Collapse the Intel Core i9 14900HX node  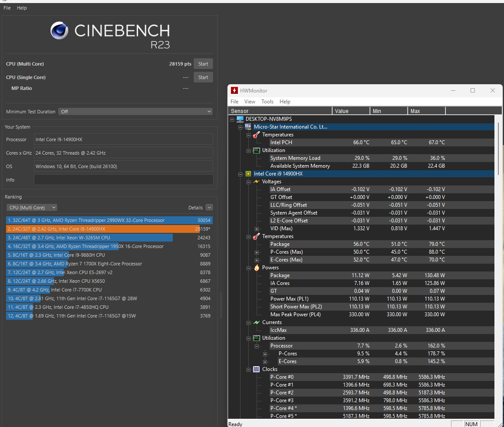click(240, 174)
